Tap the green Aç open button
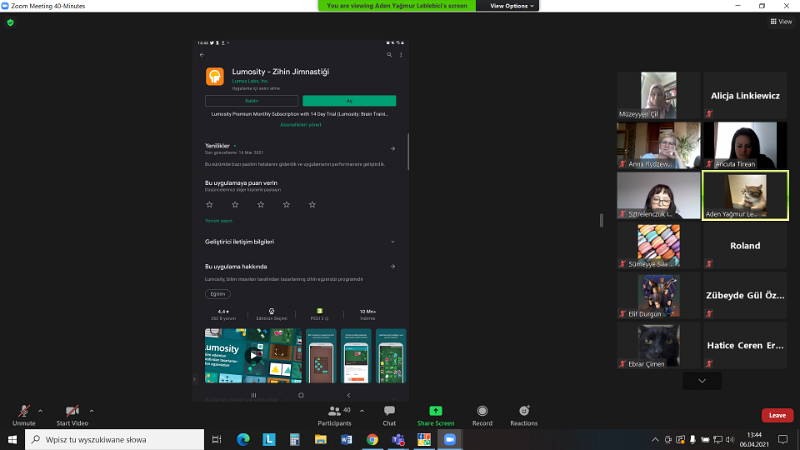The height and width of the screenshot is (450, 800). (349, 101)
